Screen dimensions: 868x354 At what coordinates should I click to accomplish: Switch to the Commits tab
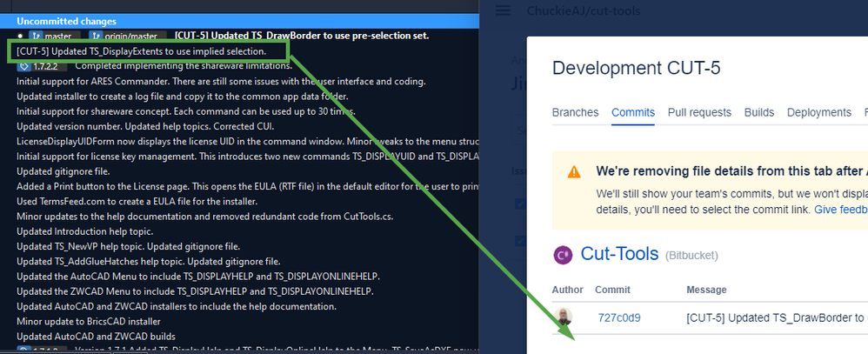click(x=633, y=112)
